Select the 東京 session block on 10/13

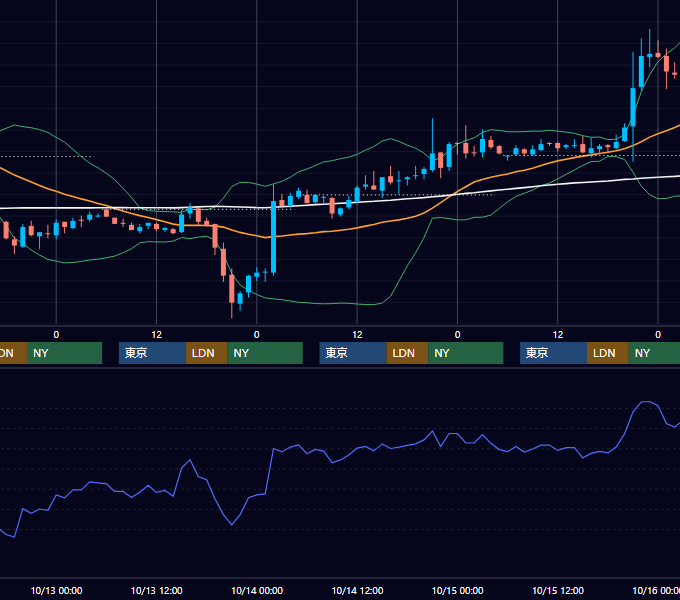[x=152, y=353]
